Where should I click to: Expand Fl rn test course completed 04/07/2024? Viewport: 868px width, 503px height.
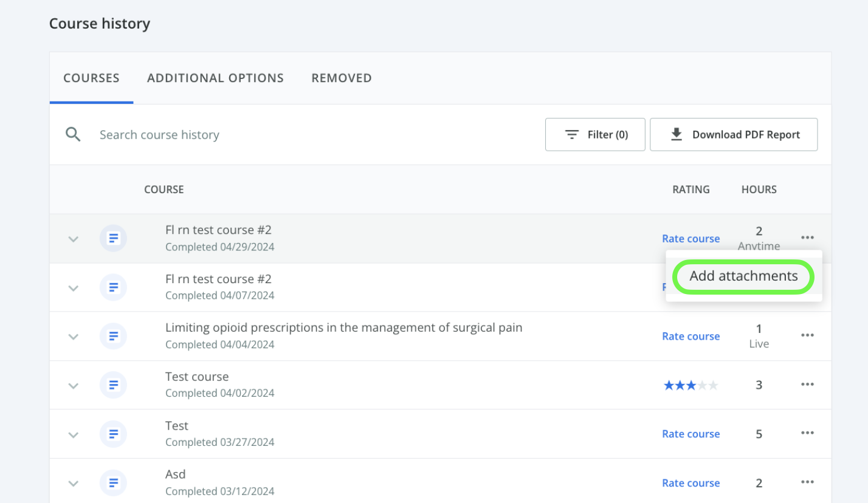(x=74, y=288)
